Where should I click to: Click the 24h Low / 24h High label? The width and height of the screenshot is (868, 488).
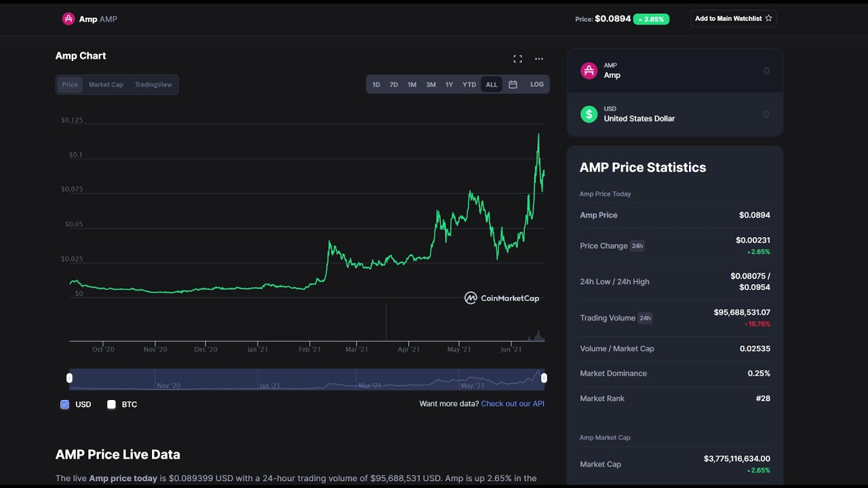click(x=614, y=282)
